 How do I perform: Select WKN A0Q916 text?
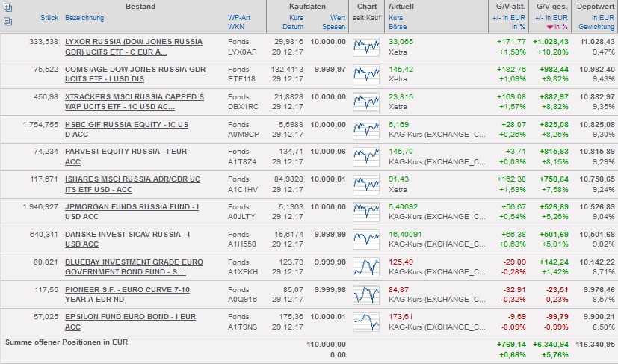coord(242,299)
